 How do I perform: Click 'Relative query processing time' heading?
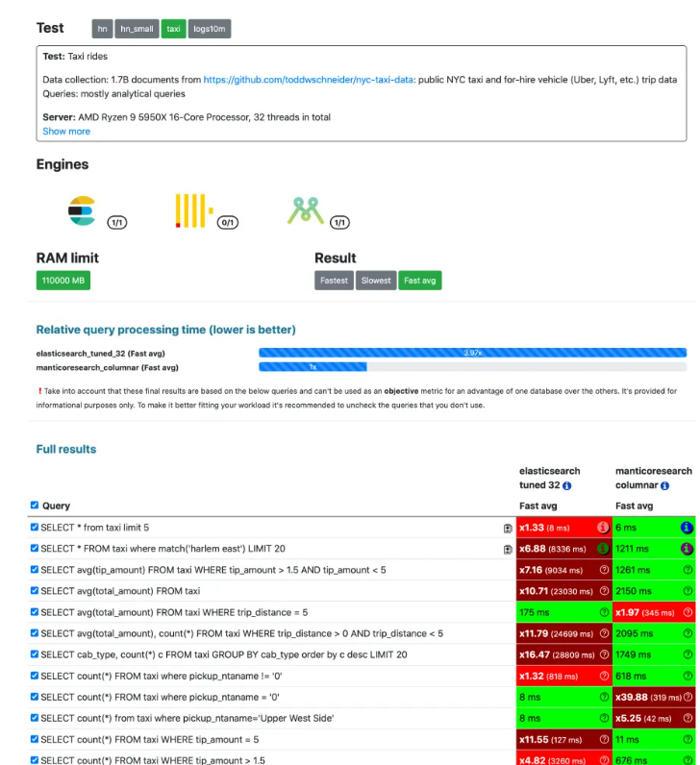click(166, 330)
